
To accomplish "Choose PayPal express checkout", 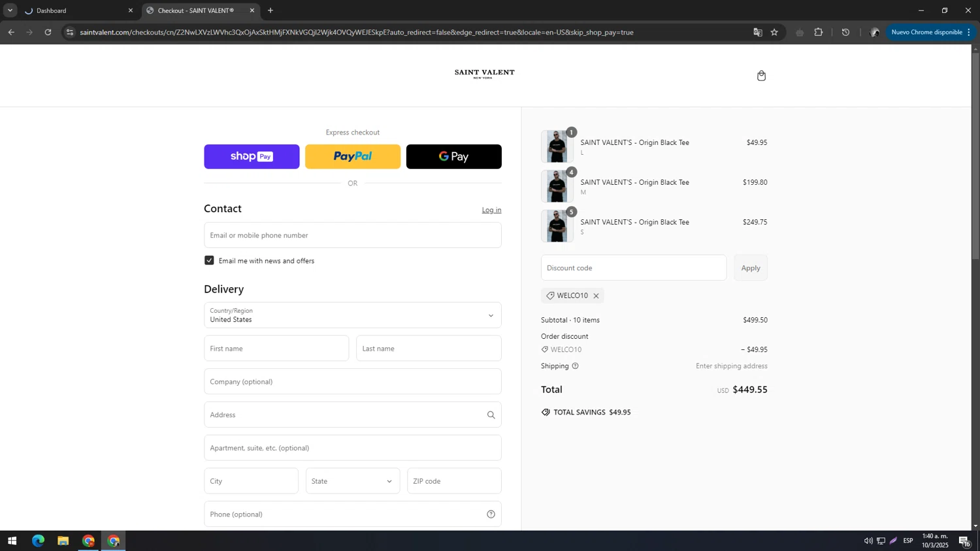I will point(353,157).
